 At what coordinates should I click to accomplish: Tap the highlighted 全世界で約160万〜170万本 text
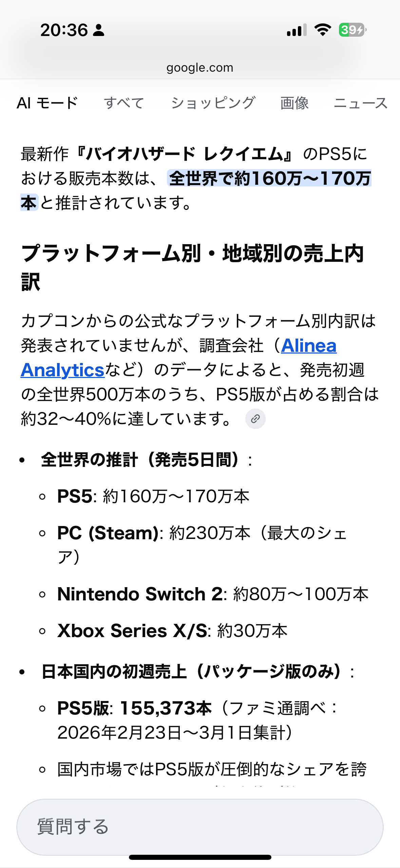(x=196, y=191)
